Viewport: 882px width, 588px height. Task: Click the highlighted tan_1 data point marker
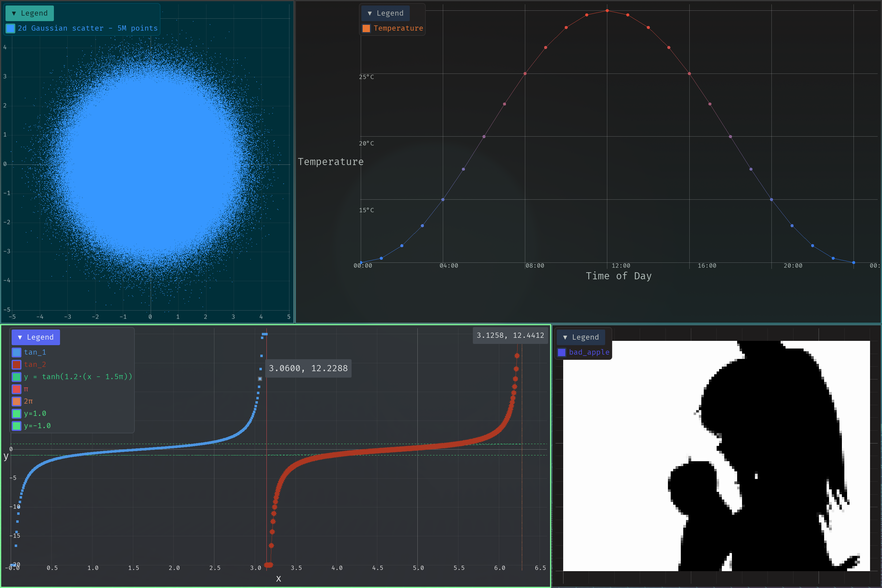point(260,379)
